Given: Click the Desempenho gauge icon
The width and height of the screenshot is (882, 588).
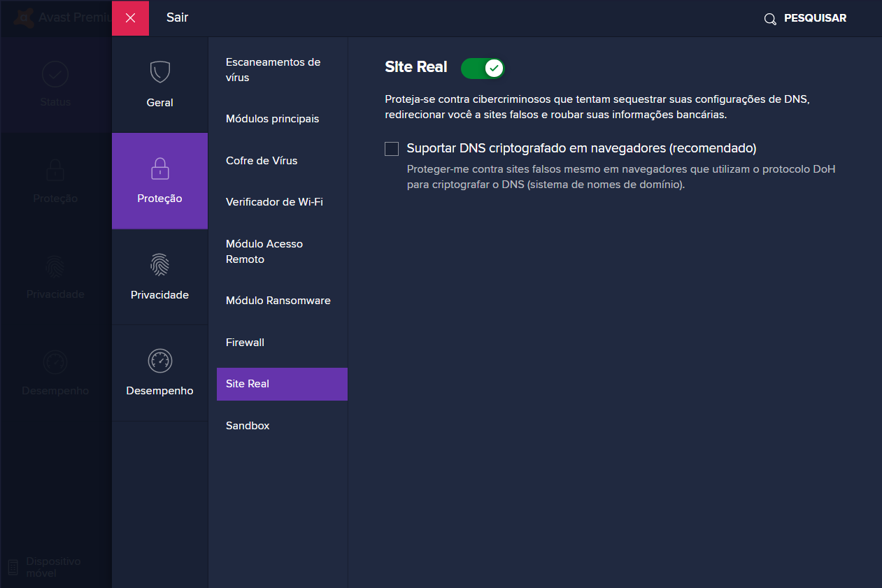Looking at the screenshot, I should coord(159,361).
